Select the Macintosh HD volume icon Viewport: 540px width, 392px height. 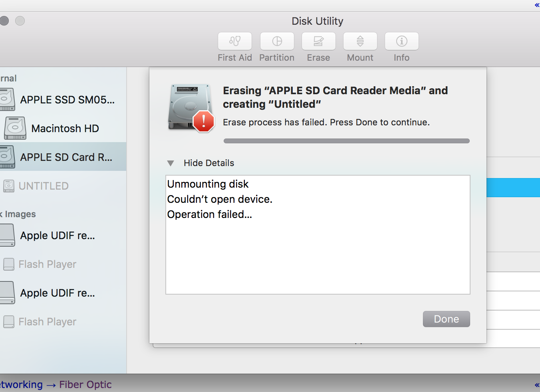15,128
